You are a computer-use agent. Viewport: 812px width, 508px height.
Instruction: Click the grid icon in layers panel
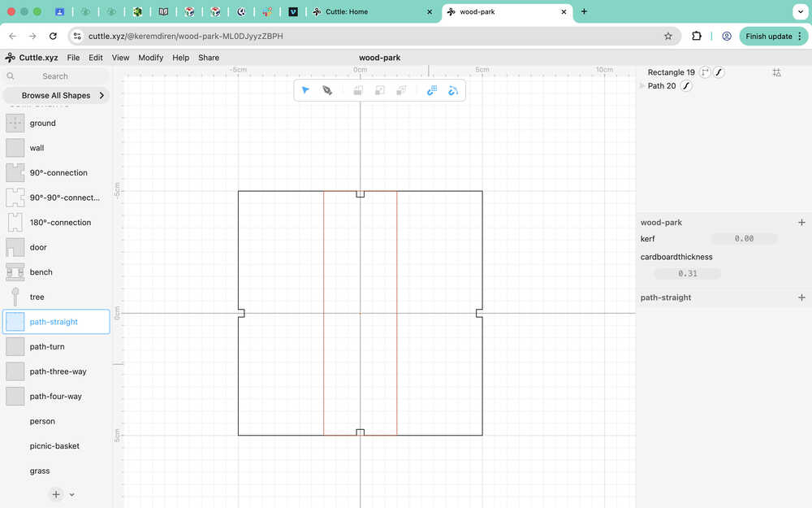[776, 72]
